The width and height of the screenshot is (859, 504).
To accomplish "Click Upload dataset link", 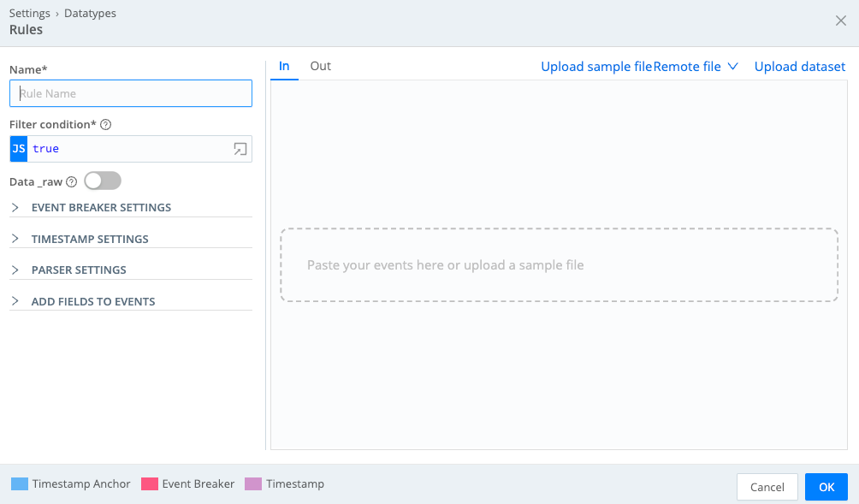I will [x=800, y=67].
